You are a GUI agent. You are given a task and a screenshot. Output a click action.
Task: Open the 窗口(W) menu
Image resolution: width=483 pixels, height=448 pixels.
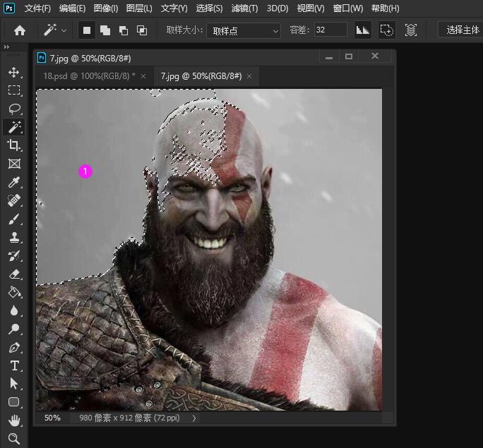(348, 8)
